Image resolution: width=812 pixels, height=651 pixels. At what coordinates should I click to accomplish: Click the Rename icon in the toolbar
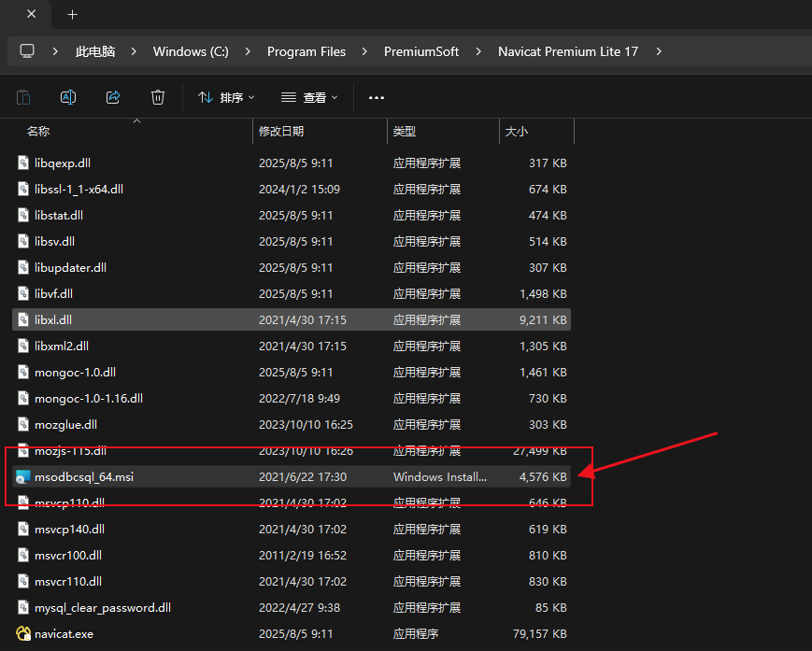tap(68, 97)
